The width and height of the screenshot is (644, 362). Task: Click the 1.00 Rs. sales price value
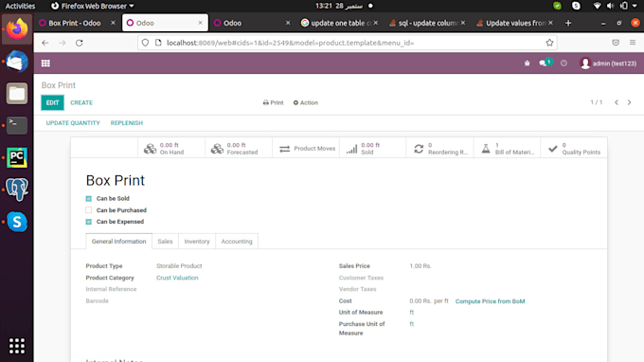click(420, 266)
